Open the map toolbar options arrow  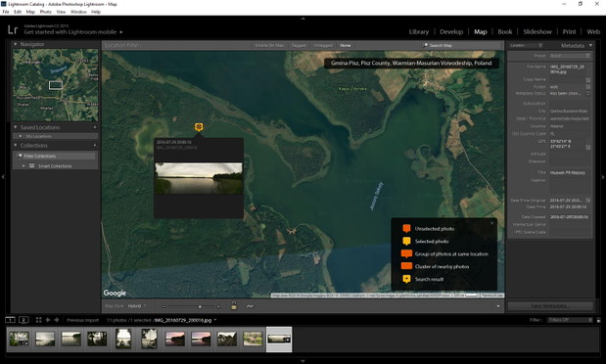tap(498, 306)
